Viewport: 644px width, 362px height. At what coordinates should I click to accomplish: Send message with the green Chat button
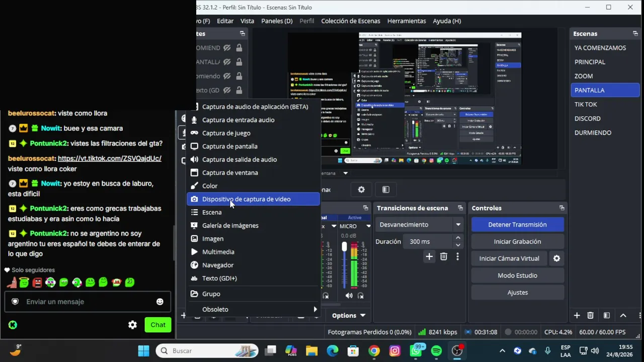click(x=158, y=325)
